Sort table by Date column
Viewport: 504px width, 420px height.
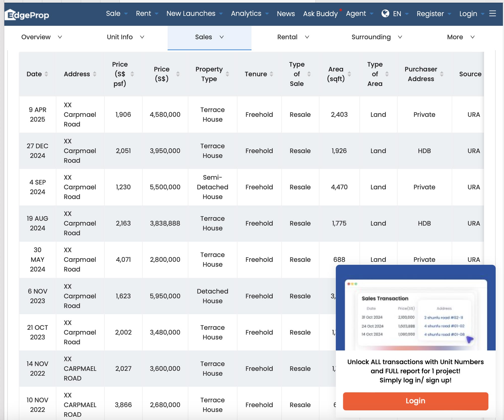tap(46, 74)
